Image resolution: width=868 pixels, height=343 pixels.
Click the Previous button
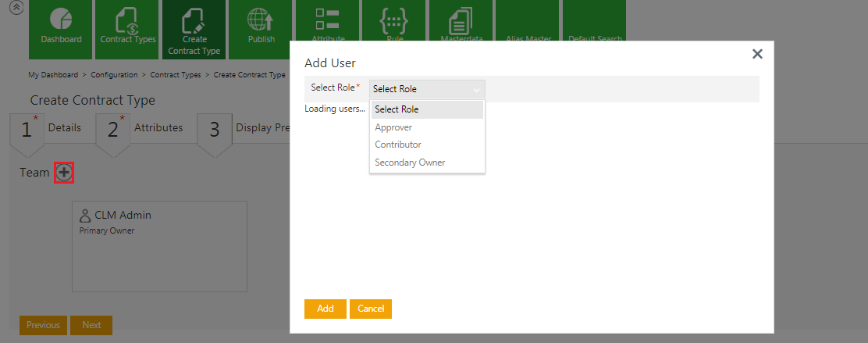43,325
